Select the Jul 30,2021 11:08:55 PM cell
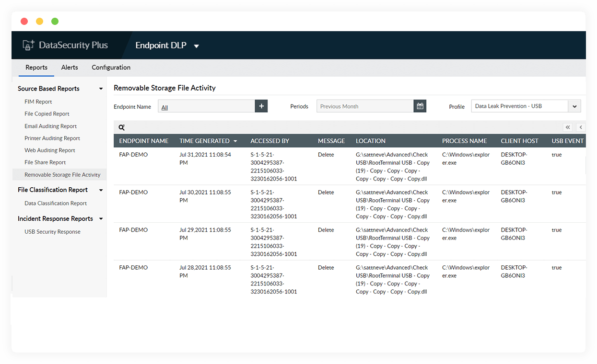This screenshot has width=597, height=364. point(205,196)
